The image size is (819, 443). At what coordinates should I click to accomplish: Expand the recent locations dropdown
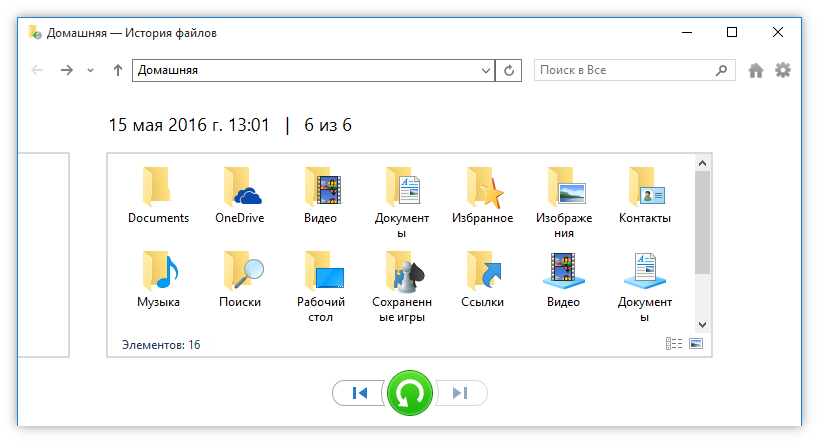click(91, 70)
